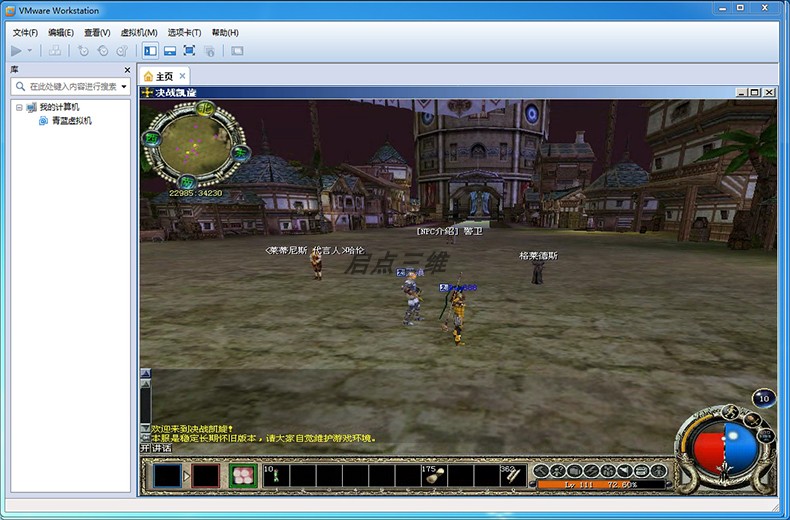Click the 开 chat toggle button
The image size is (790, 520).
(x=145, y=448)
